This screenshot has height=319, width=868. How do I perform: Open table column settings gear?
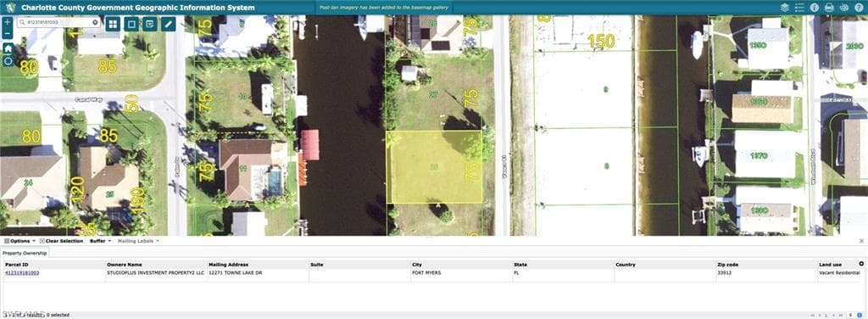[861, 264]
